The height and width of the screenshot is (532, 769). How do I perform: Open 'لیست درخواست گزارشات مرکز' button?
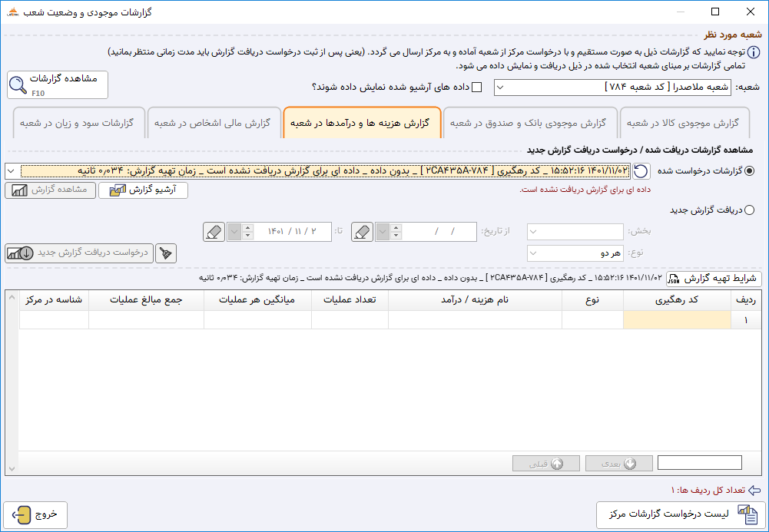(680, 515)
